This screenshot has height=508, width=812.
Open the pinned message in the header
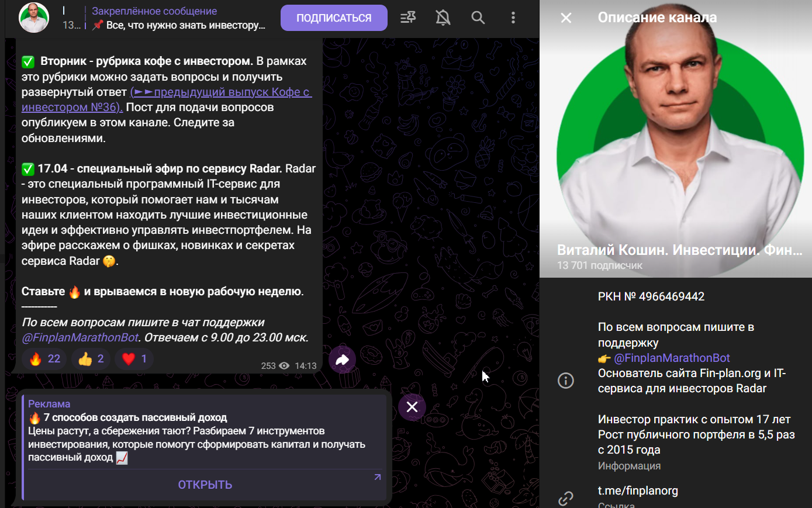[x=178, y=18]
